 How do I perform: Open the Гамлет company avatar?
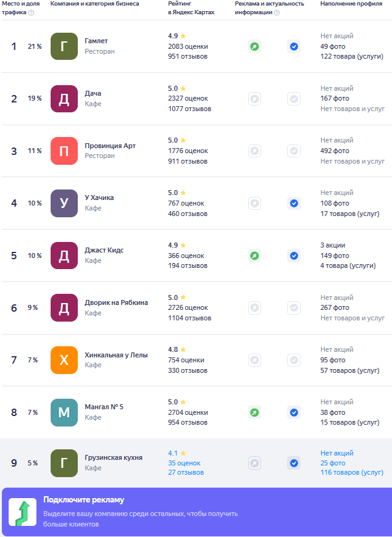click(x=64, y=46)
